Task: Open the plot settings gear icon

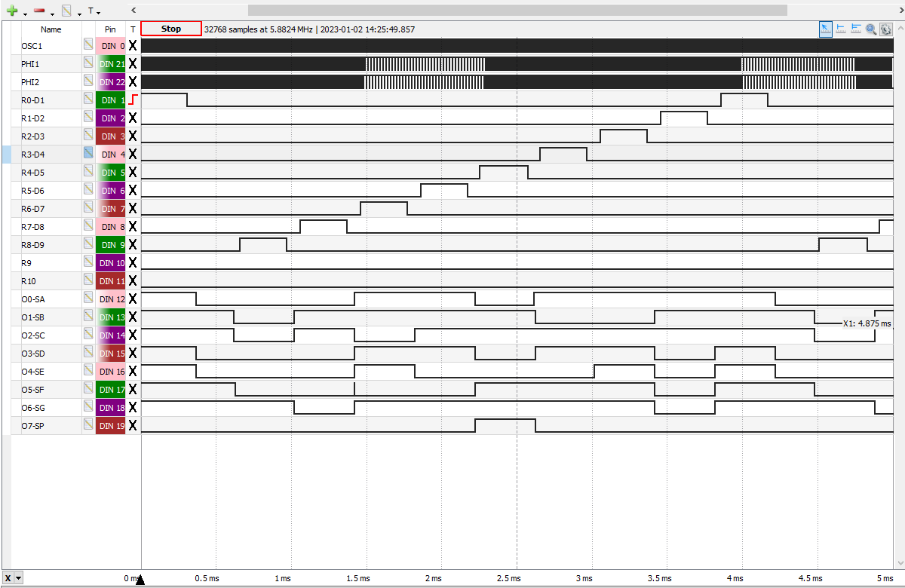Action: [885, 29]
